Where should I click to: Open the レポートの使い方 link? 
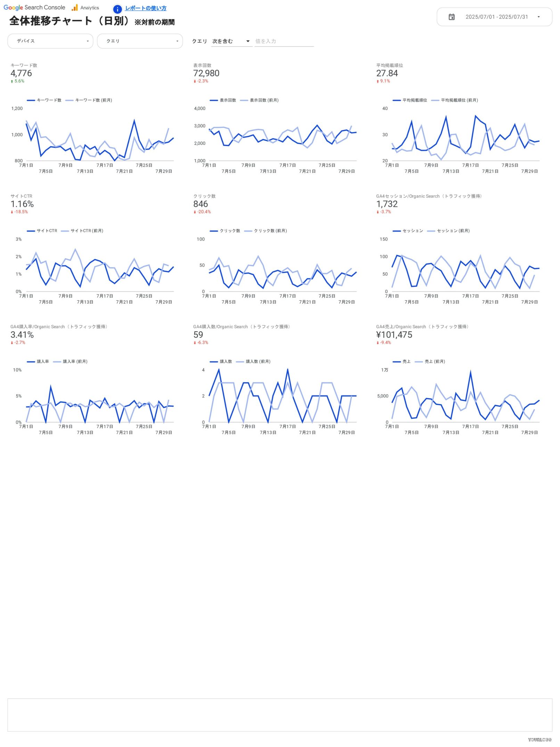146,8
